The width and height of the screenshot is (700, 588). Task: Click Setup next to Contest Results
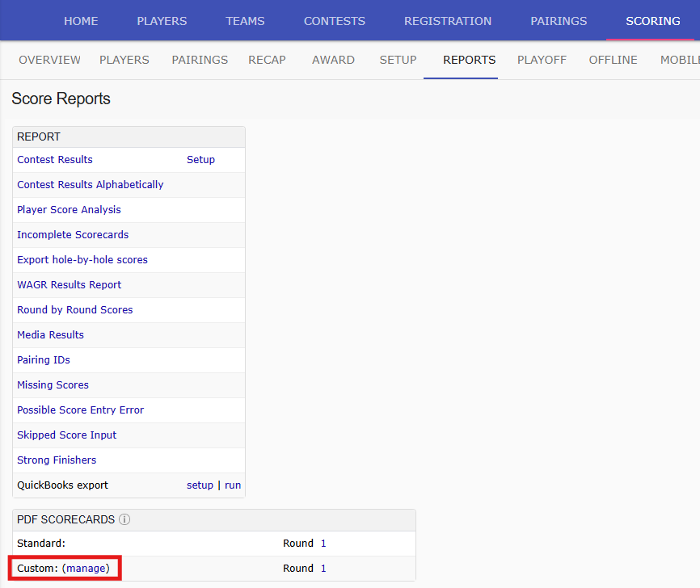pyautogui.click(x=200, y=160)
